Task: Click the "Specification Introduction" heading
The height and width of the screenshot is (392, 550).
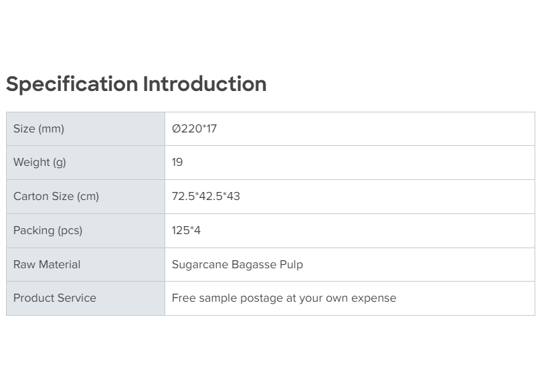Action: point(136,84)
